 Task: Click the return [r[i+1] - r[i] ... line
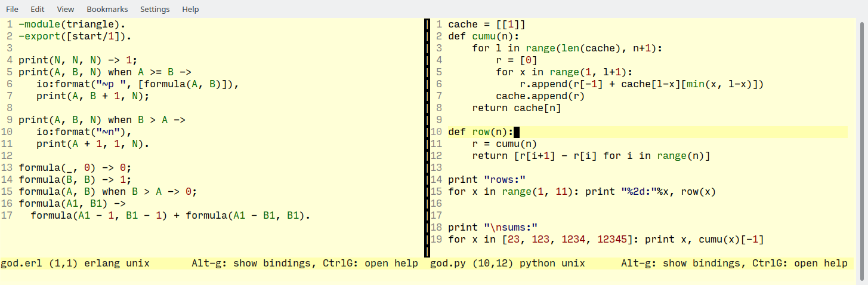coord(591,156)
